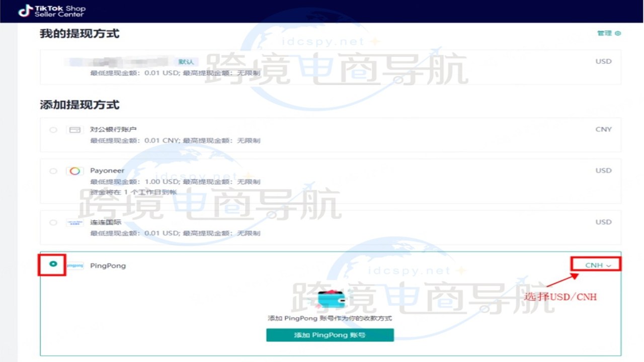Select the 连连国际 radio button
Viewport: 644px width, 362px height.
click(x=53, y=222)
